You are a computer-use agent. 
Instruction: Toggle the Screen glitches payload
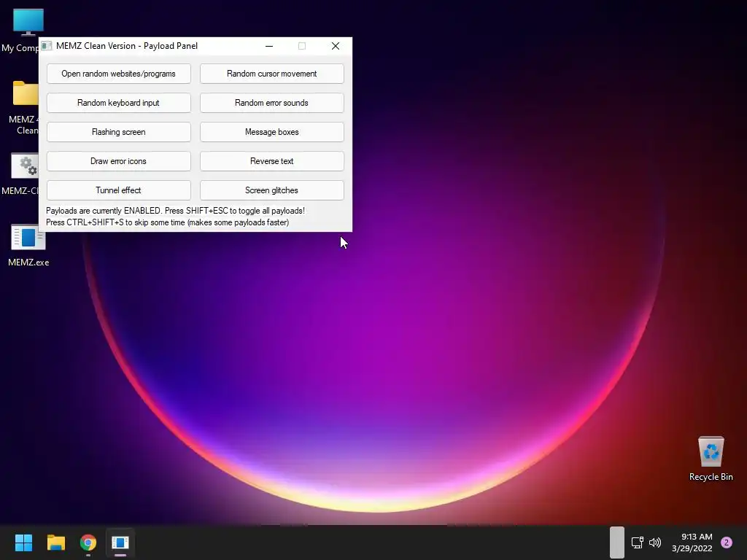[x=271, y=190]
